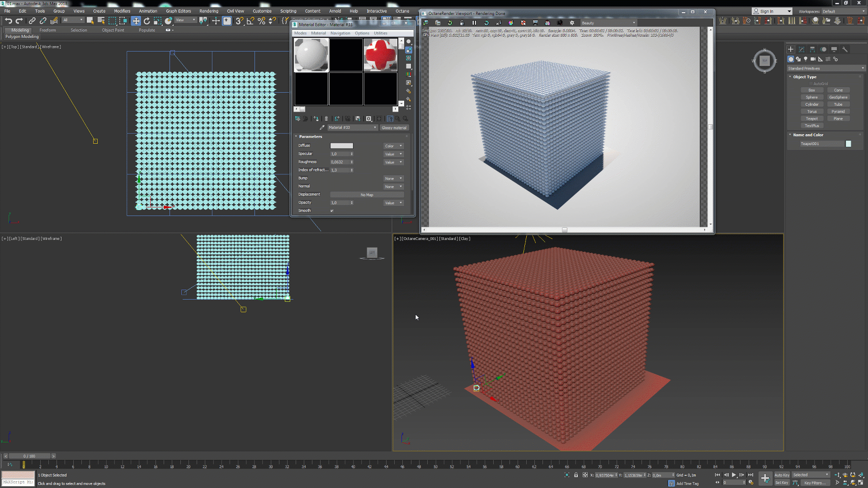
Task: Select the Rotate transform tool
Action: pos(146,21)
